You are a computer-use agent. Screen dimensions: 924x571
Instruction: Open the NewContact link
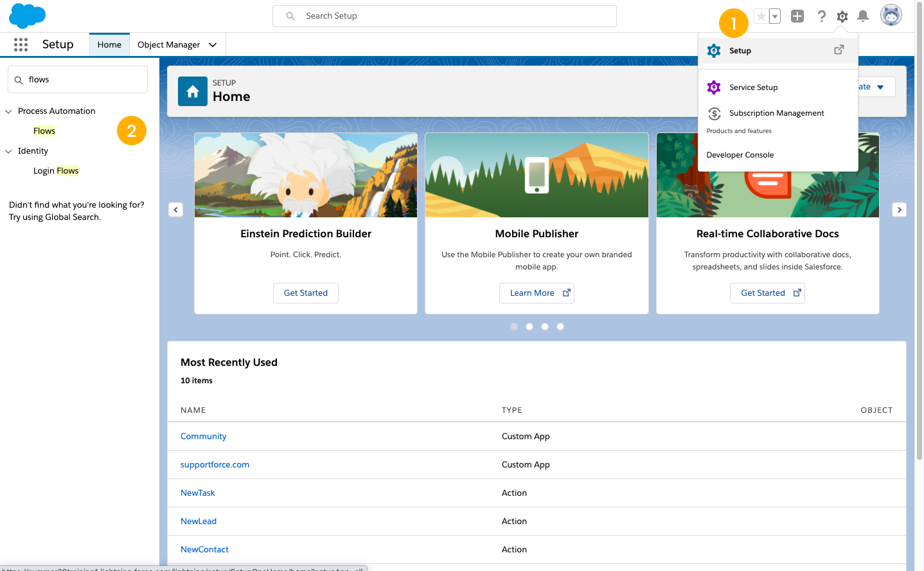pos(204,549)
